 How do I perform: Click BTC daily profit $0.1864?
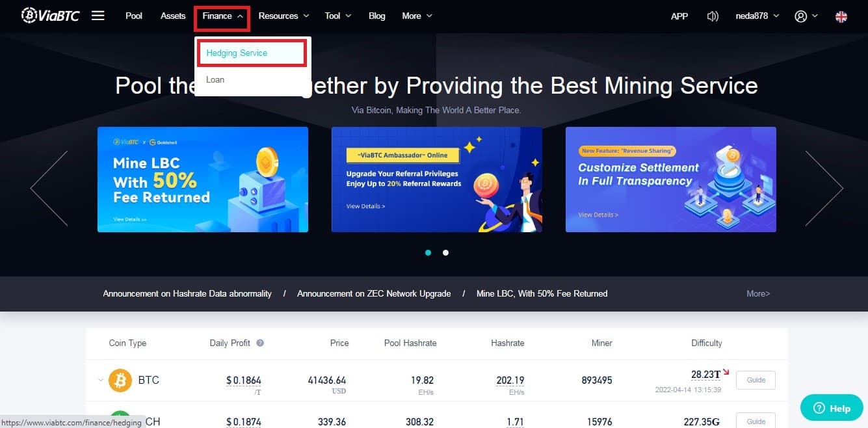pyautogui.click(x=244, y=381)
